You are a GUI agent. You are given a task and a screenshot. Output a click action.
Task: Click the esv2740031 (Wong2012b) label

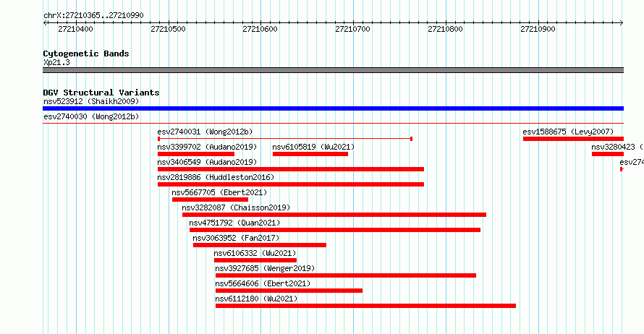point(205,132)
